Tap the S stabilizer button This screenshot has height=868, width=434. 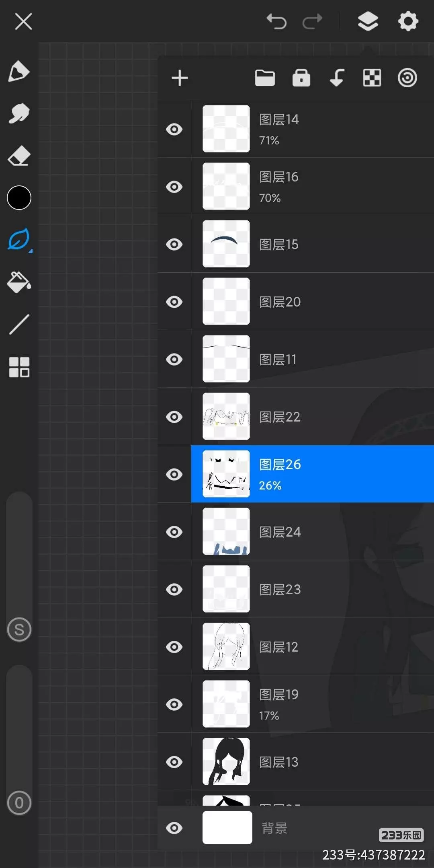click(19, 629)
